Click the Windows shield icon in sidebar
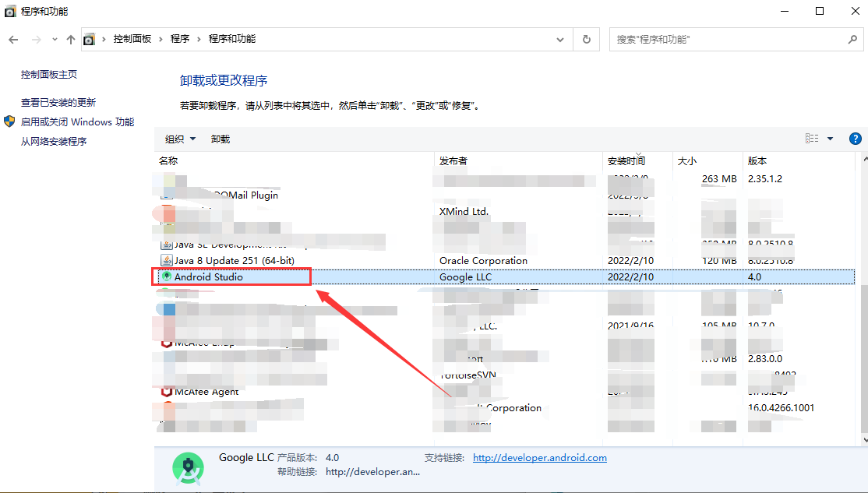This screenshot has width=868, height=493. 9,121
